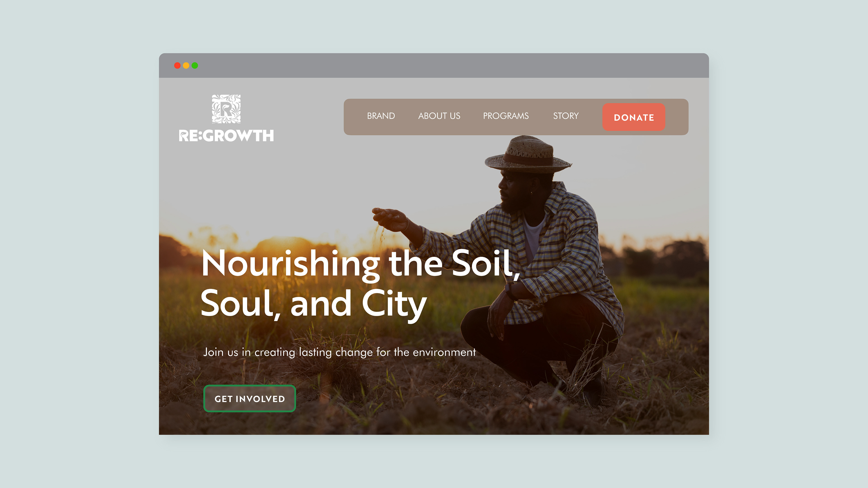Open the BRAND menu item
Image resolution: width=868 pixels, height=488 pixels.
(x=381, y=116)
